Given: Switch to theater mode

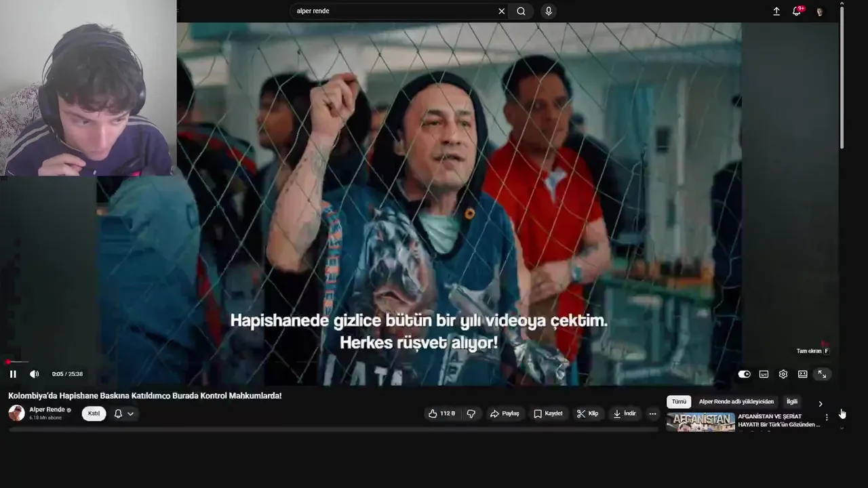Looking at the screenshot, I should [x=803, y=374].
